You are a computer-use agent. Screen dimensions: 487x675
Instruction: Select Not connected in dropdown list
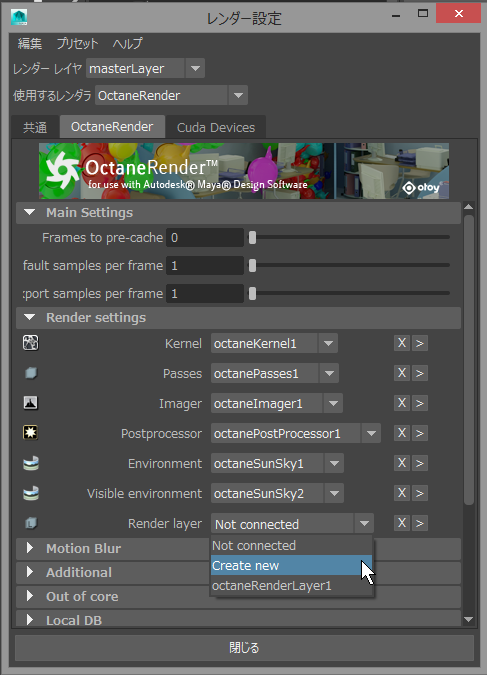(x=291, y=545)
